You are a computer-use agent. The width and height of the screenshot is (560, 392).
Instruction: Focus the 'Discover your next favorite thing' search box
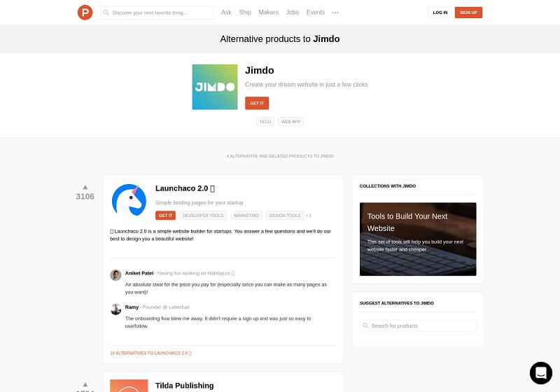coord(157,13)
